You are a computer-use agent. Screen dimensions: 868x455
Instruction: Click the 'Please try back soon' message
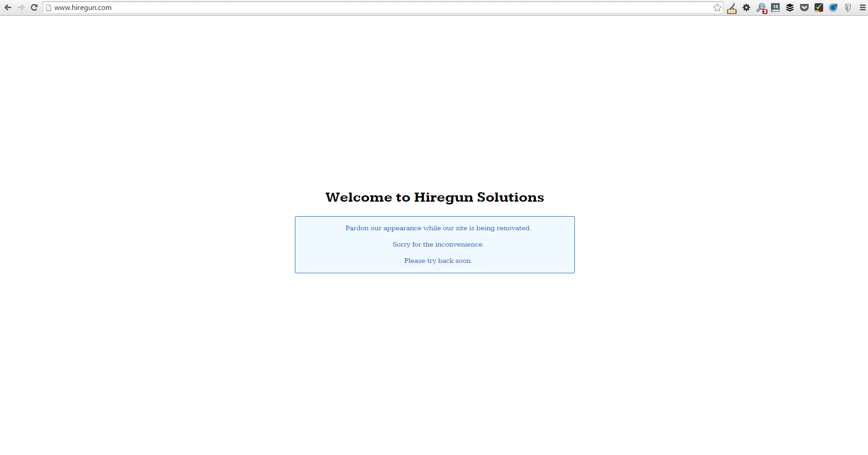438,261
